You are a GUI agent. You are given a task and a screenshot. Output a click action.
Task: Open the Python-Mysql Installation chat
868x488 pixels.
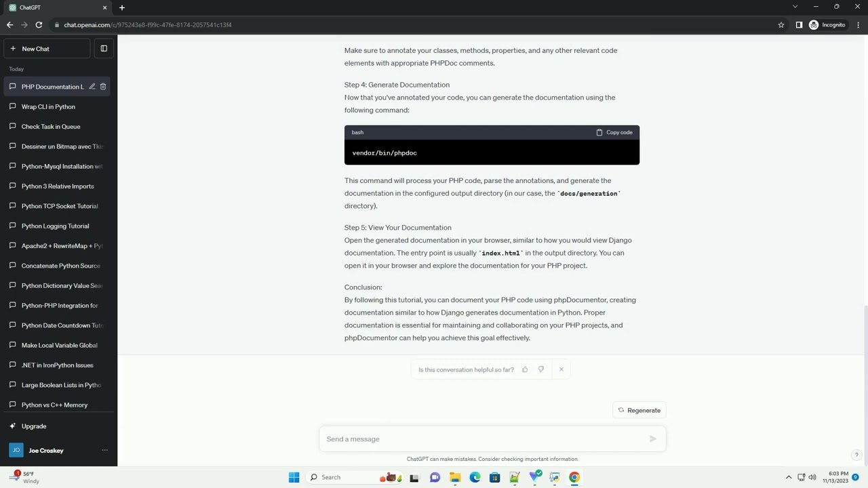(57, 166)
